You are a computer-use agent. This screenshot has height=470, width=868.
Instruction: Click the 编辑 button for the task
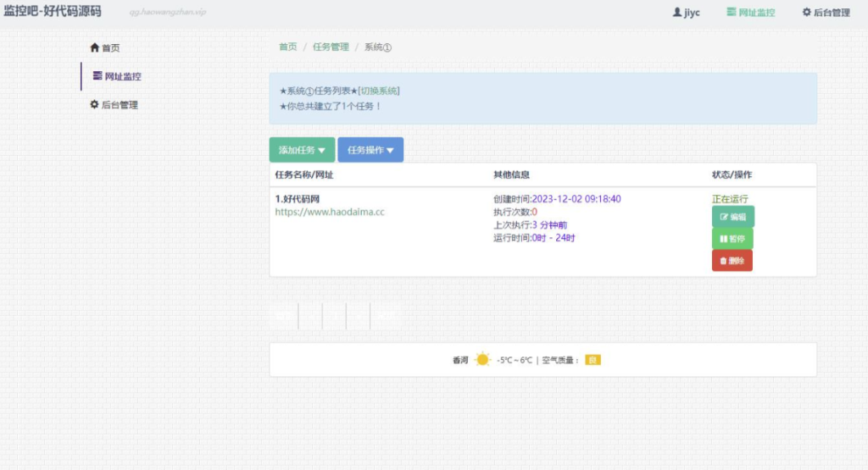[x=733, y=217]
